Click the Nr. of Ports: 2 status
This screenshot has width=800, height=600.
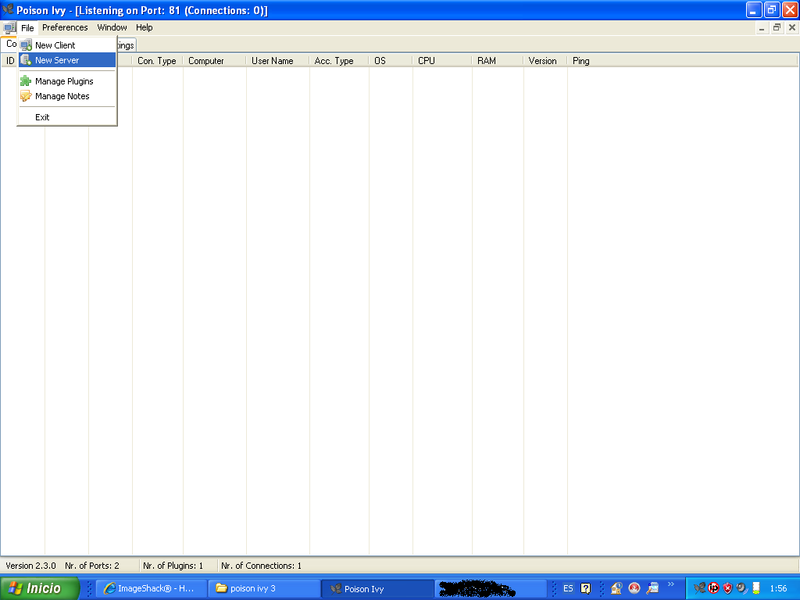point(92,565)
